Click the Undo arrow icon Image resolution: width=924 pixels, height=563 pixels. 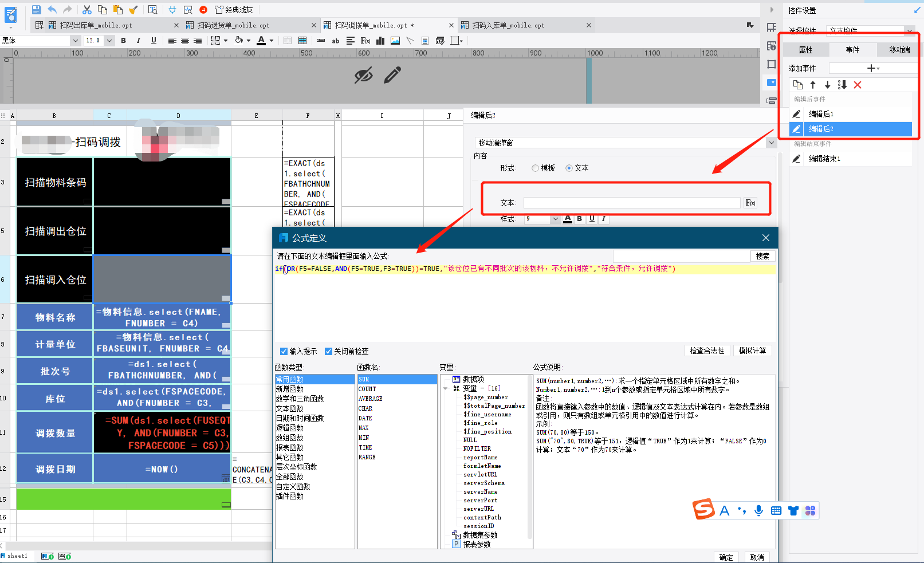click(52, 10)
